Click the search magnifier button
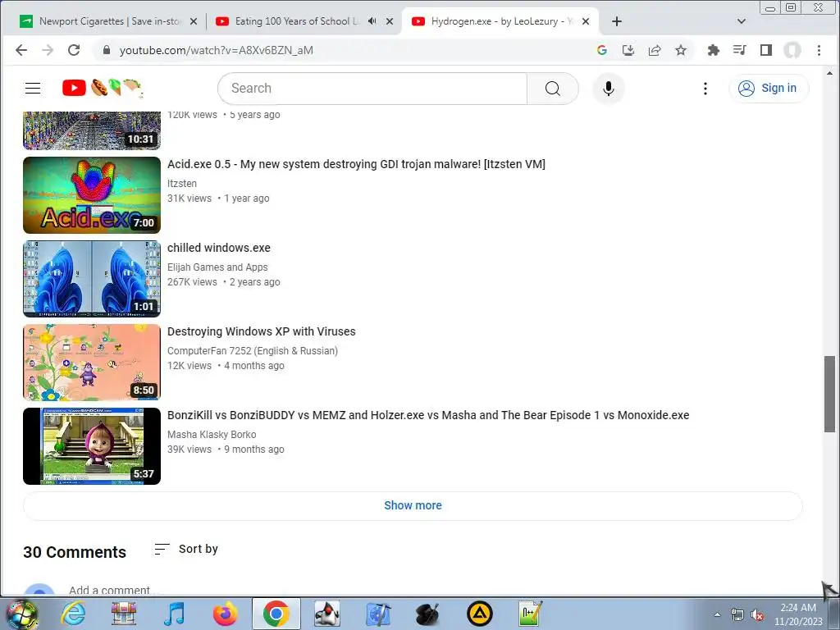The image size is (840, 630). 552,89
